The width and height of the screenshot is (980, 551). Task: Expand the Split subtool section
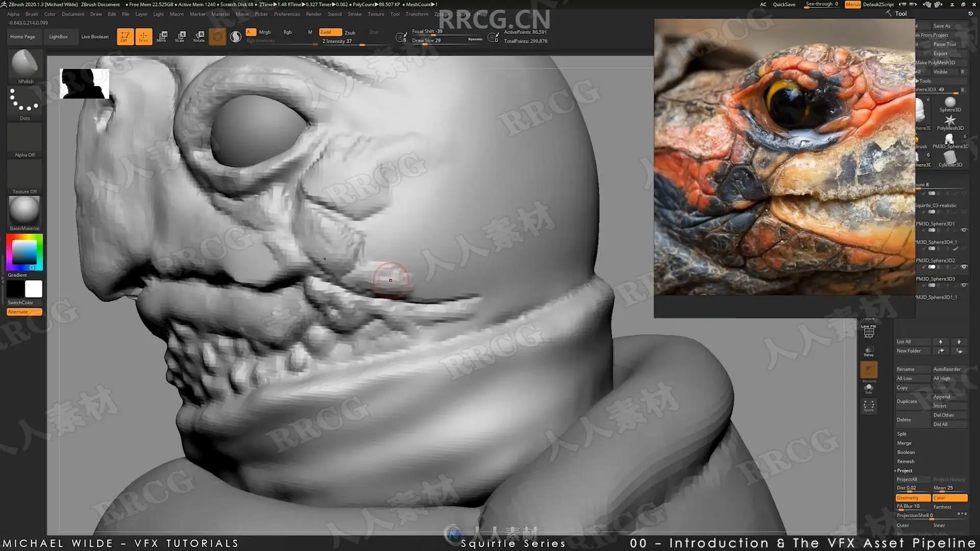tap(902, 434)
